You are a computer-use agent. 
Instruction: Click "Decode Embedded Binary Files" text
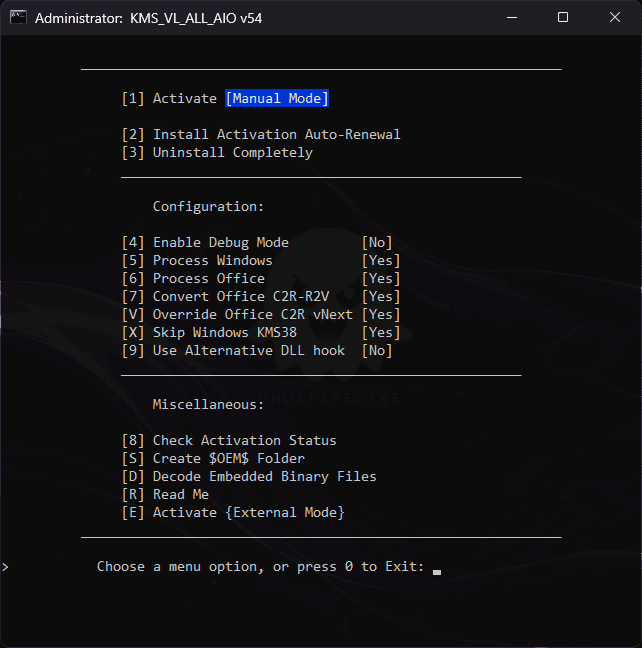coord(265,476)
